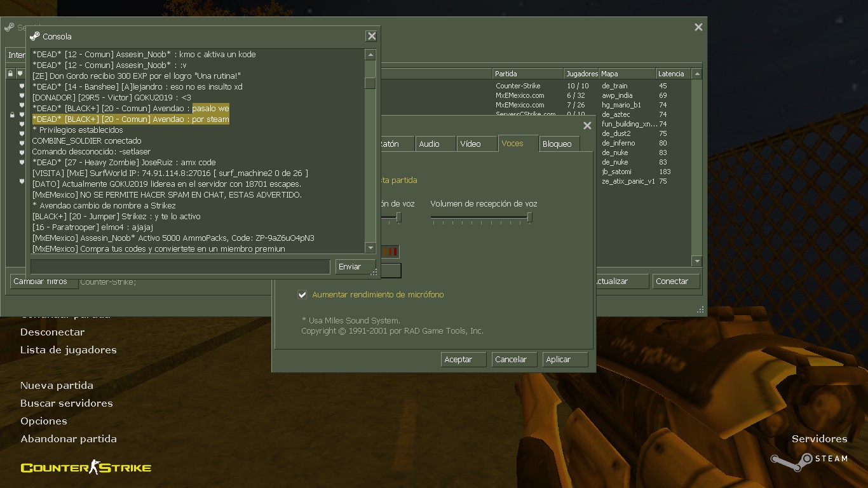Click Cambiar filtros button

click(44, 281)
